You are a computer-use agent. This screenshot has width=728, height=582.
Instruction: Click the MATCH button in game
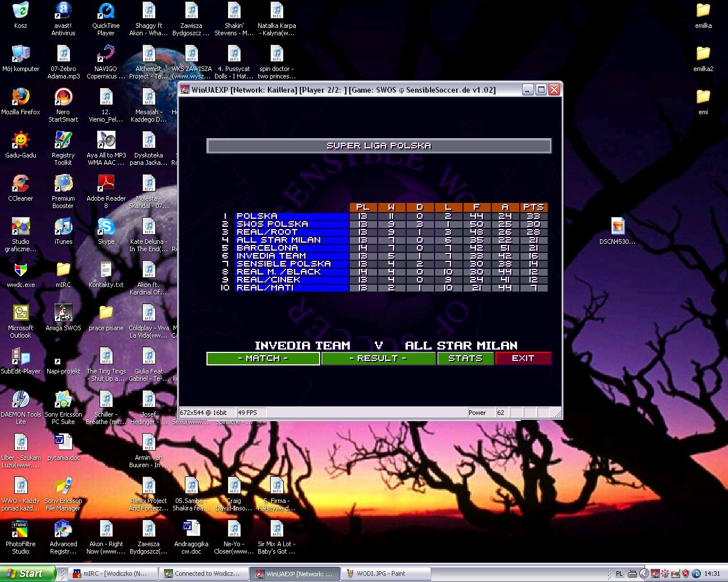(263, 359)
